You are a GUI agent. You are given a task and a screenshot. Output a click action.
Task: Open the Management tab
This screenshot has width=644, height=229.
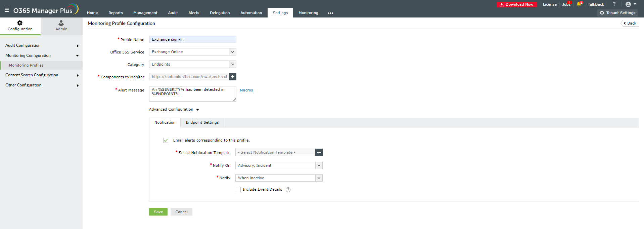coord(145,13)
